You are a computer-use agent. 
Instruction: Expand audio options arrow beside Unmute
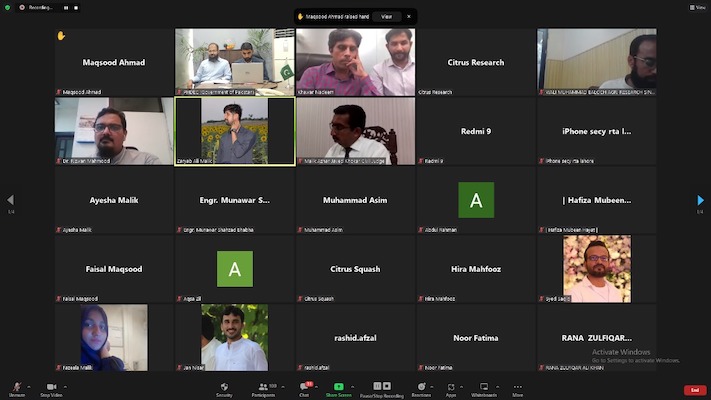30,386
